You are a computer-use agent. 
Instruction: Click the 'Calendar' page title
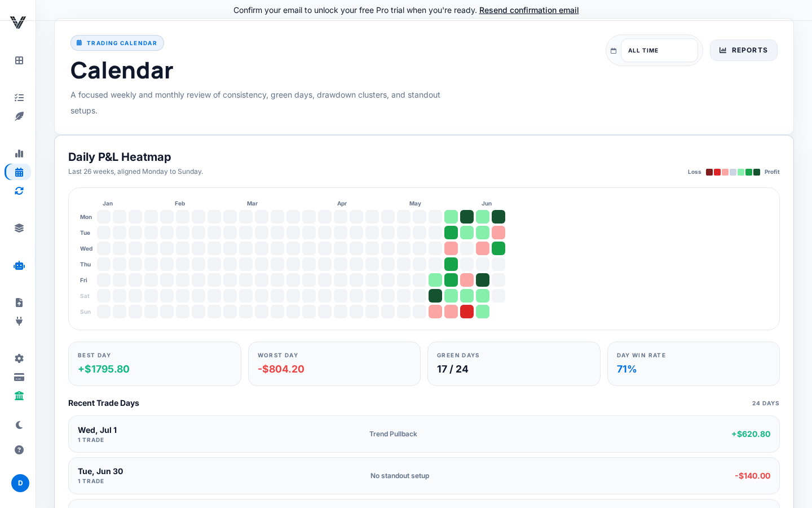pos(122,71)
